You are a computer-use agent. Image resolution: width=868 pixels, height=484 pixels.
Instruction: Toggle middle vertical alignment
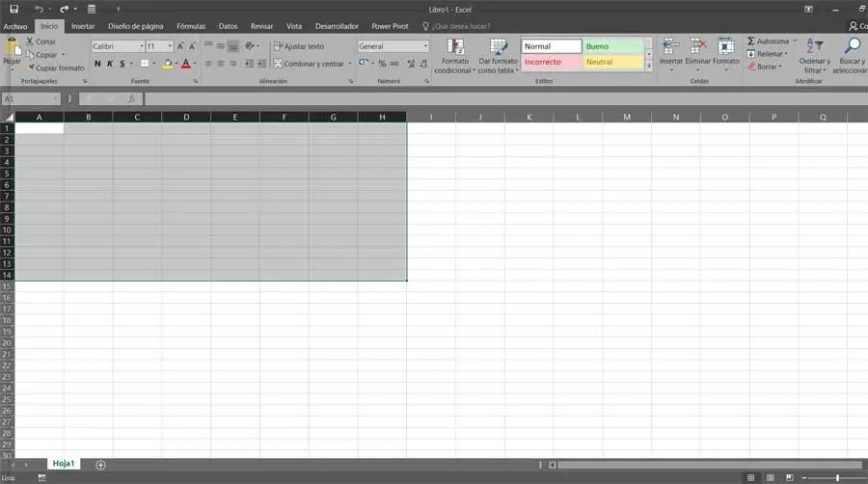[220, 46]
